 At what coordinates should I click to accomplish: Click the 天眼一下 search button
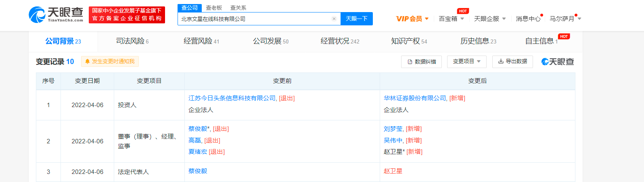(357, 19)
